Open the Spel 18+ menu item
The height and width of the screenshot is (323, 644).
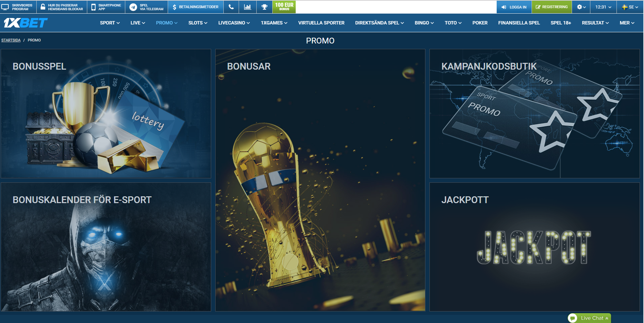click(560, 23)
